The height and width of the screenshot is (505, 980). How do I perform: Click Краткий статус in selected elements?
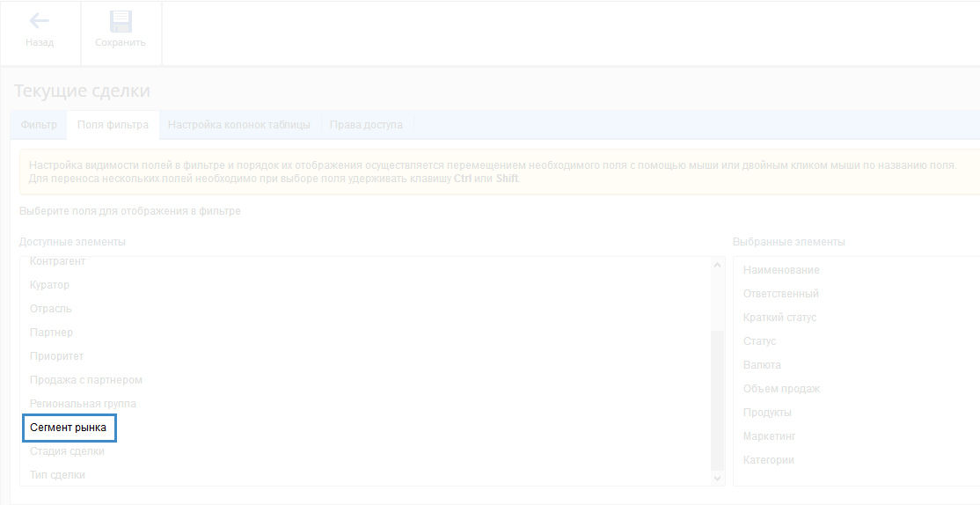779,318
